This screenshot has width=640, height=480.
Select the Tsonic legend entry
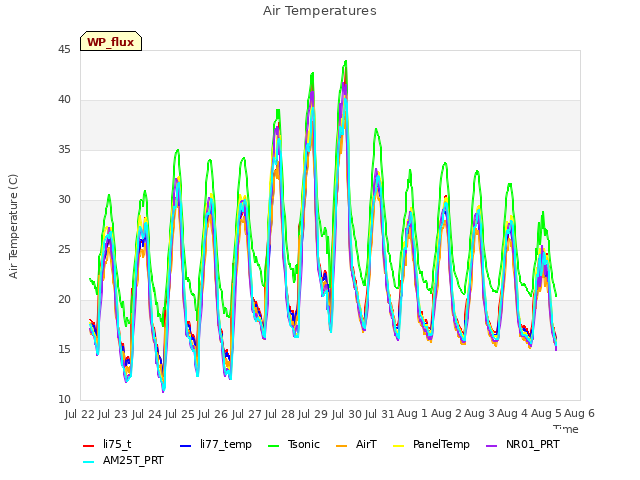point(293,444)
